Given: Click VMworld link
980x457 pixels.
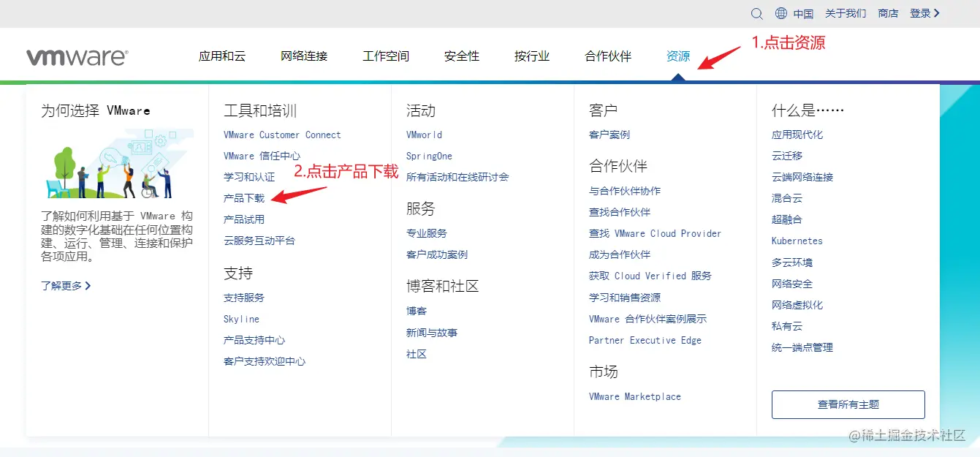Looking at the screenshot, I should (x=424, y=135).
